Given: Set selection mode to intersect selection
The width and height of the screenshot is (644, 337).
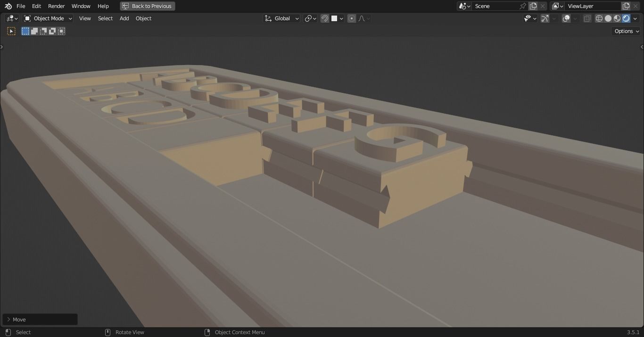Looking at the screenshot, I should click(61, 31).
